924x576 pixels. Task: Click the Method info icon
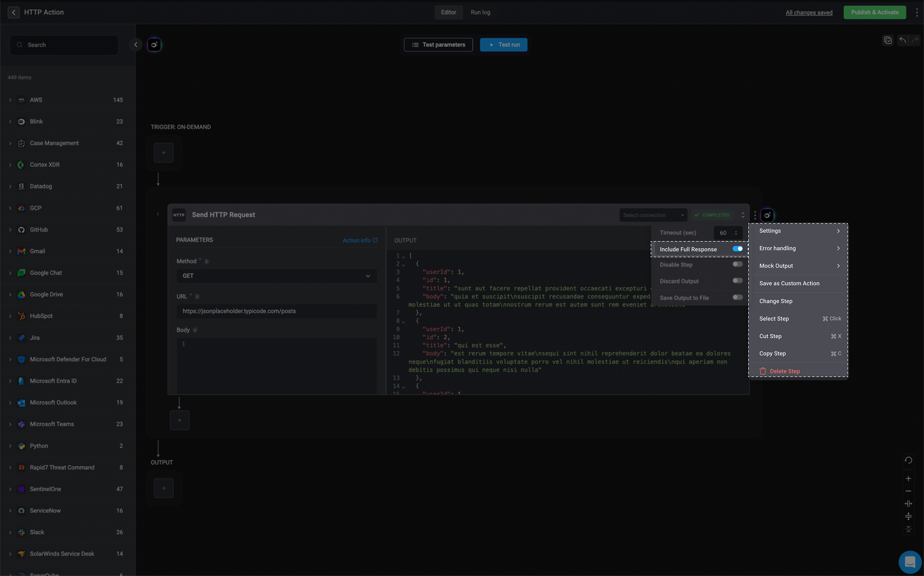click(206, 262)
